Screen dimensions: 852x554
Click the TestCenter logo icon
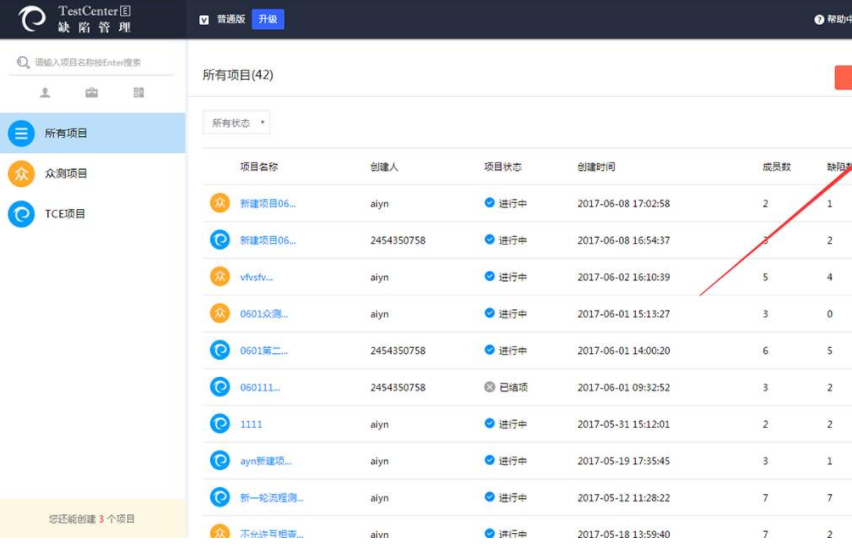coord(32,19)
